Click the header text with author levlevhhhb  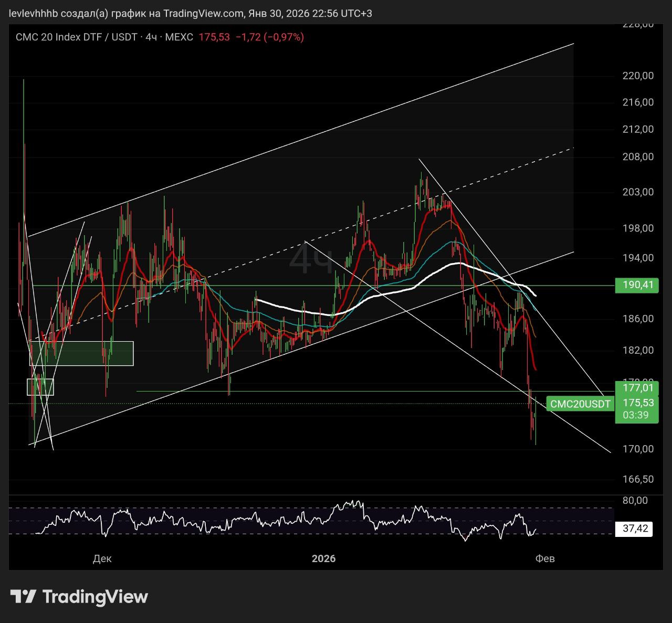tap(191, 13)
